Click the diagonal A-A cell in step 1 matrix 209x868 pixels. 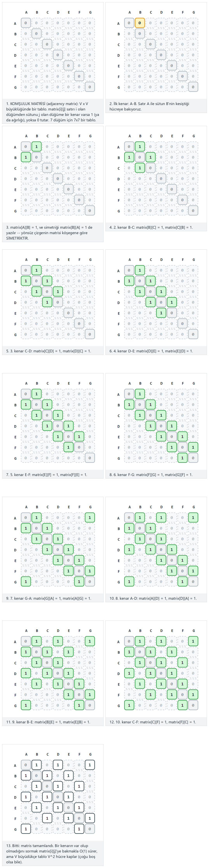pyautogui.click(x=26, y=23)
